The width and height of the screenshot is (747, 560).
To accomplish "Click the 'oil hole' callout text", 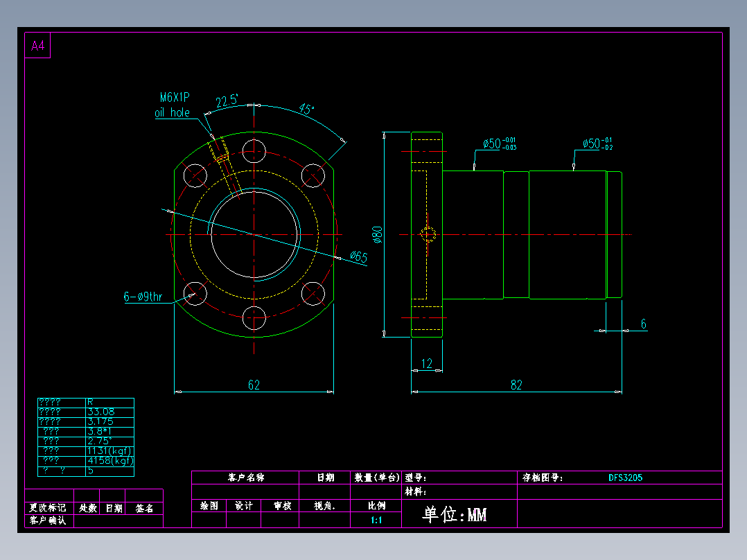I will click(172, 113).
